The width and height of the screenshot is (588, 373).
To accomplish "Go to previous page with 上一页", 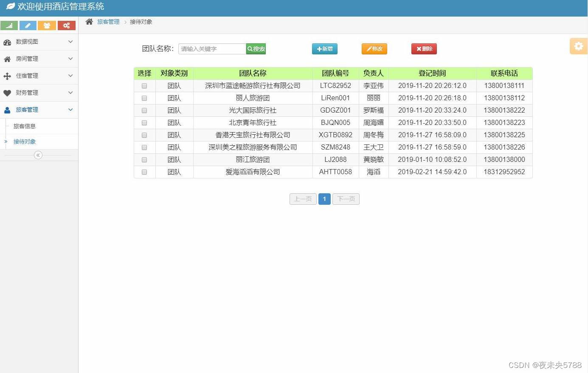I will coord(303,199).
